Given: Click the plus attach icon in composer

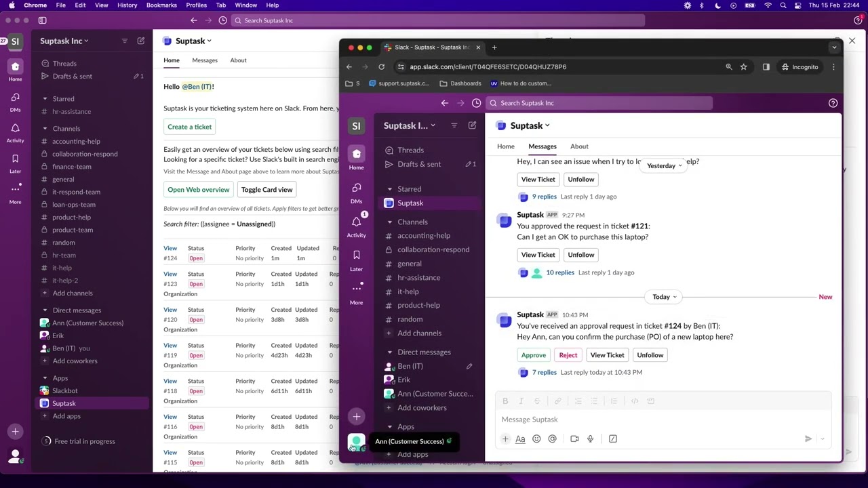Looking at the screenshot, I should pyautogui.click(x=505, y=439).
